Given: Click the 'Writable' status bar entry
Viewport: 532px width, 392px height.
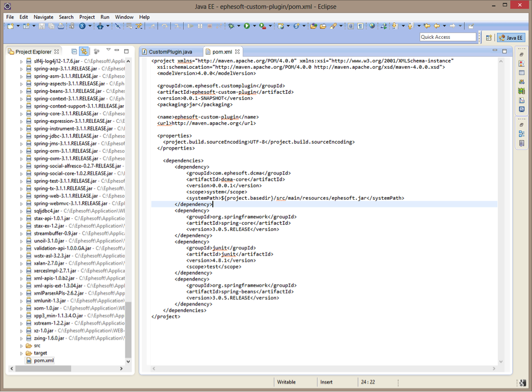Looking at the screenshot, I should pos(286,382).
